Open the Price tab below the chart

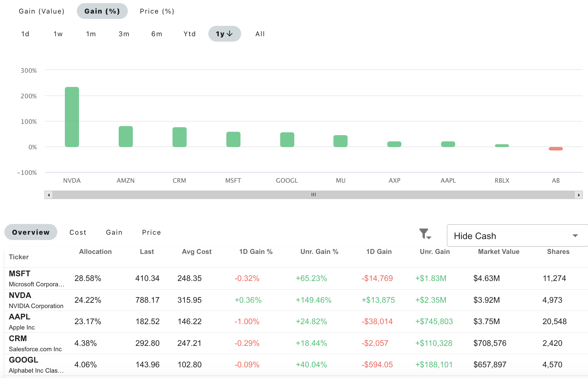tap(151, 232)
